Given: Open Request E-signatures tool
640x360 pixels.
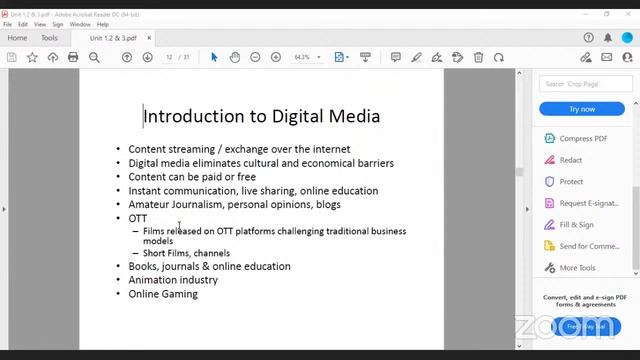Looking at the screenshot, I should pyautogui.click(x=582, y=203).
